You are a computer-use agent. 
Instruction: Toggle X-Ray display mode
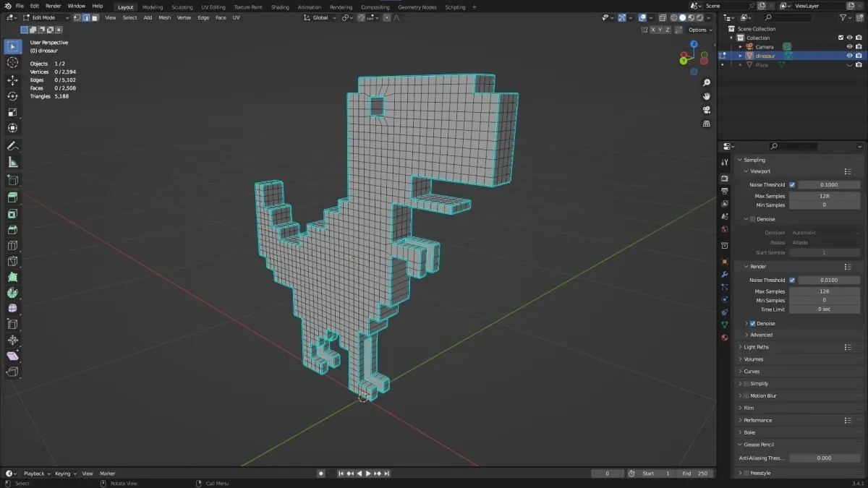tap(661, 17)
